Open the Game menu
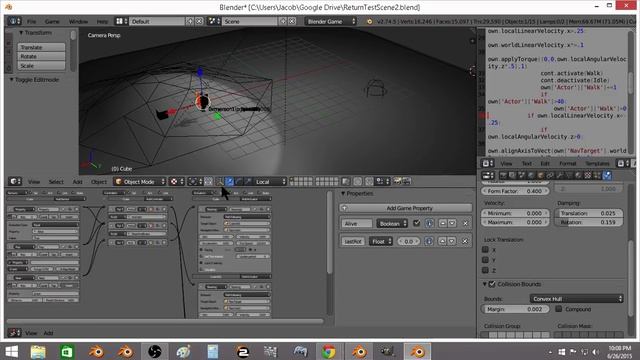Viewport: 640px width, 360px height. click(52, 21)
